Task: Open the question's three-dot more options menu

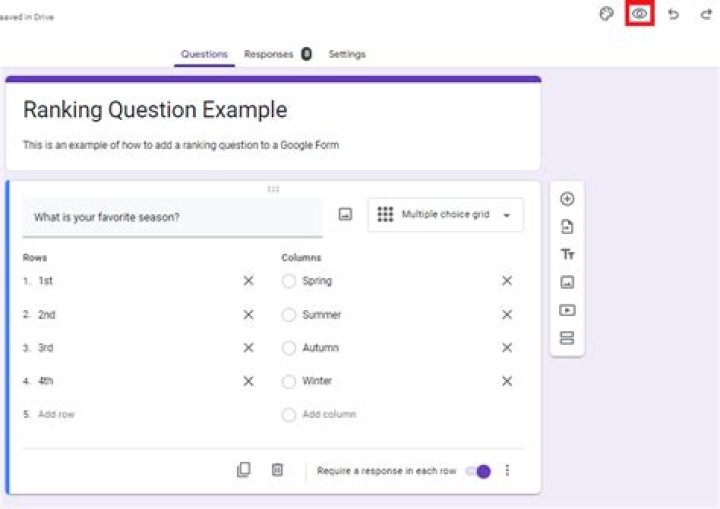Action: click(507, 471)
